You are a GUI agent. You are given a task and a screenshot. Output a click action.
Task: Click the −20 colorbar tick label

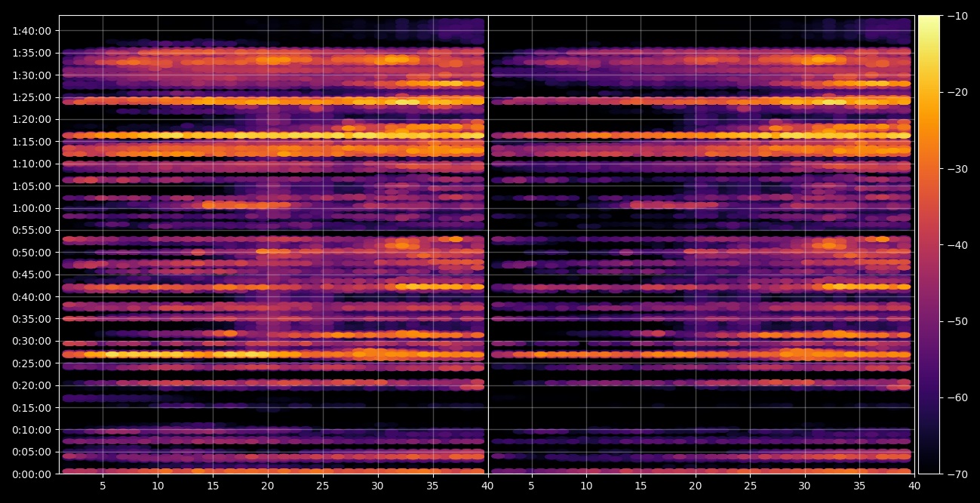pyautogui.click(x=957, y=92)
